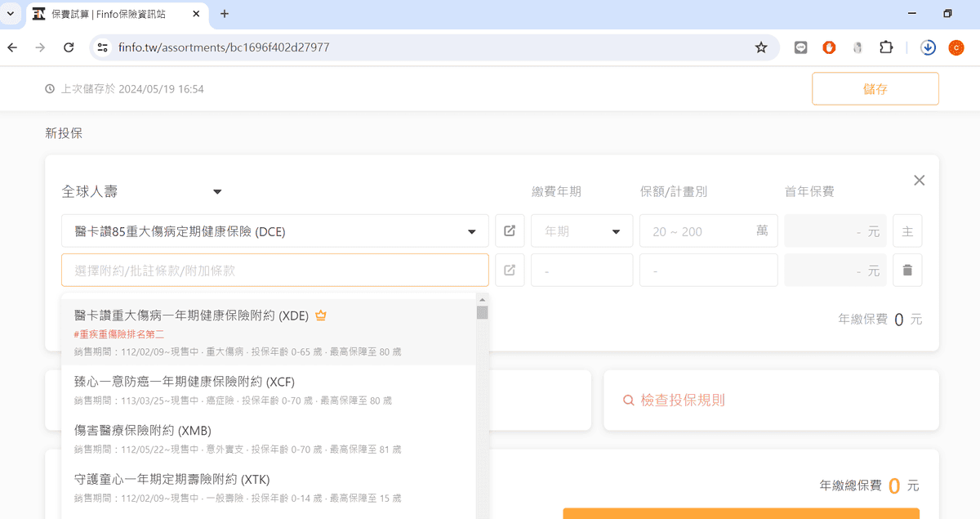The image size is (980, 519).
Task: Click the 20 ~ 200 萬 coverage amount field
Action: (708, 231)
